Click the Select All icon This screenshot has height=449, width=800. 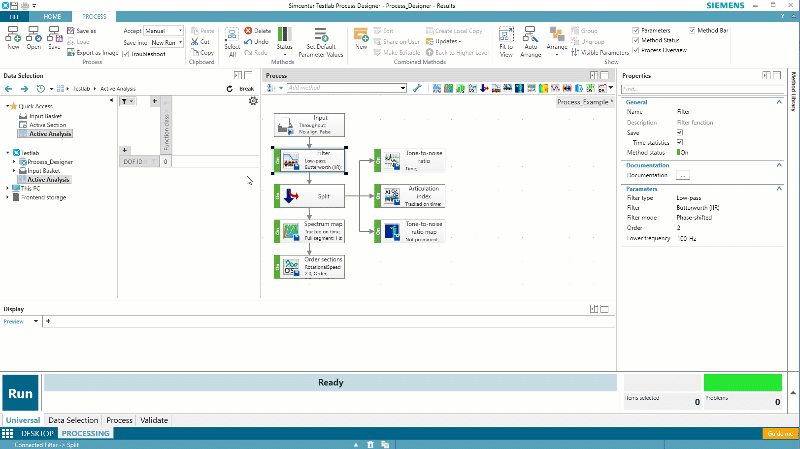tap(232, 36)
